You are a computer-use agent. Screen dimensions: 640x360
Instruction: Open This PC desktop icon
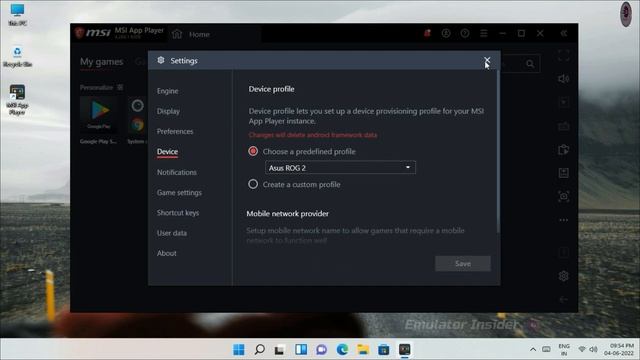point(17,15)
